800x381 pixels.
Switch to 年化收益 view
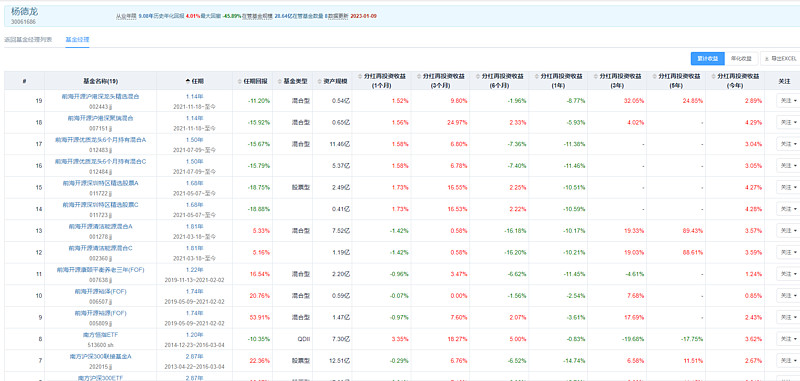[x=741, y=59]
